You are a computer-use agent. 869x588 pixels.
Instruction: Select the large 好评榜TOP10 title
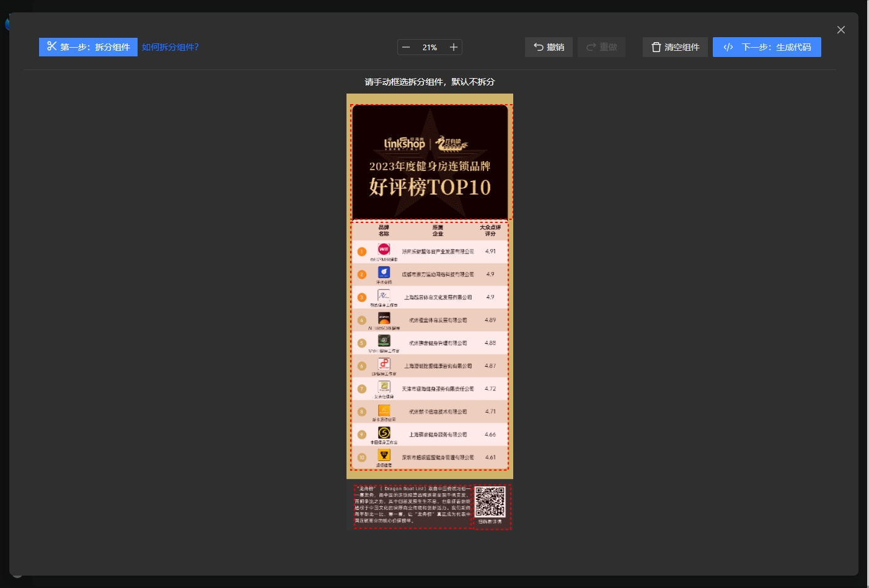[x=430, y=186]
